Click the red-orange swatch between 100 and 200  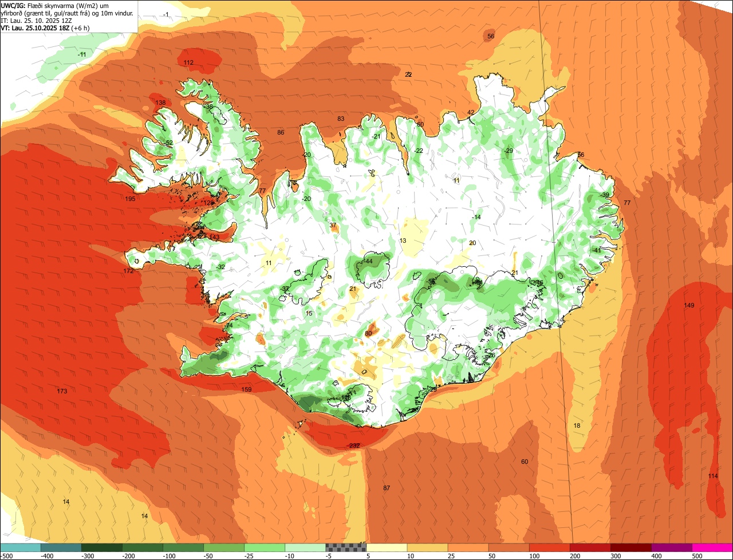tap(549, 548)
